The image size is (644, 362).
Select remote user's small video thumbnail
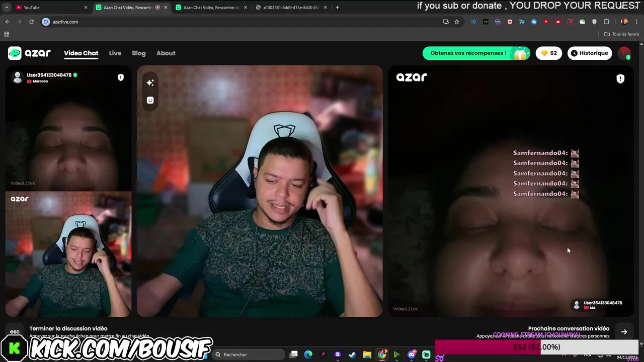(x=68, y=129)
